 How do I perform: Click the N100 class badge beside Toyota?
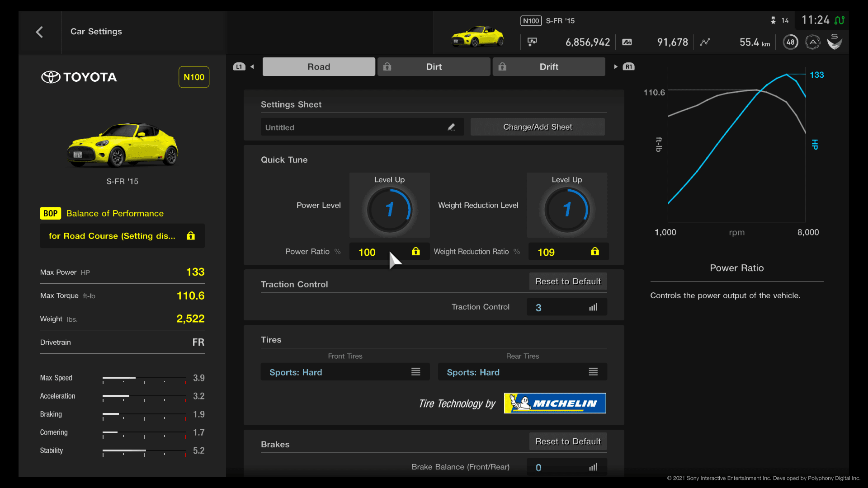pyautogui.click(x=194, y=77)
